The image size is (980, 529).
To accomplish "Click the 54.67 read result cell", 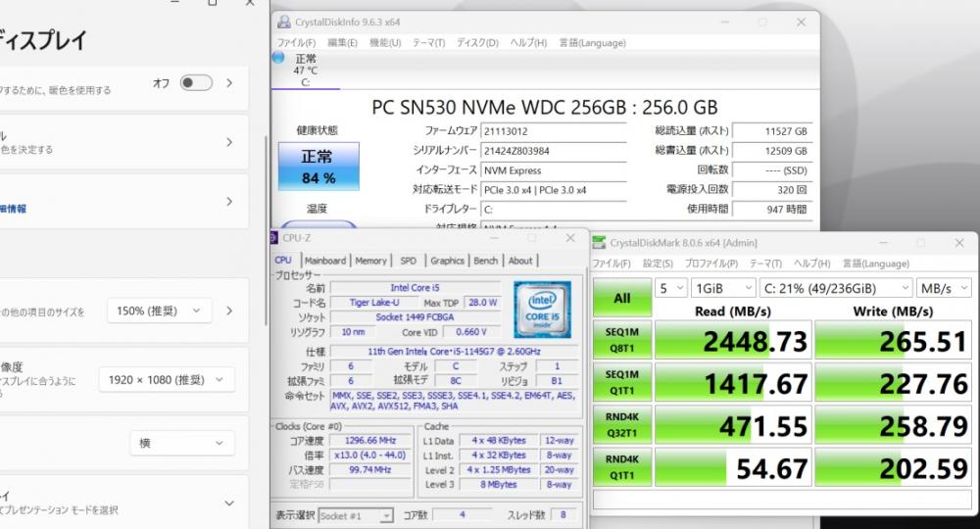I will coord(733,467).
